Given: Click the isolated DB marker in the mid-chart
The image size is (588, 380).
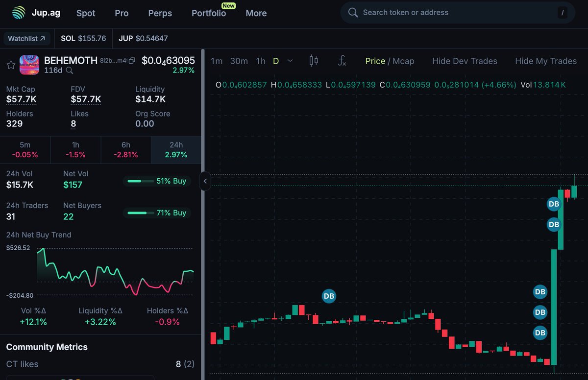Looking at the screenshot, I should coord(329,296).
